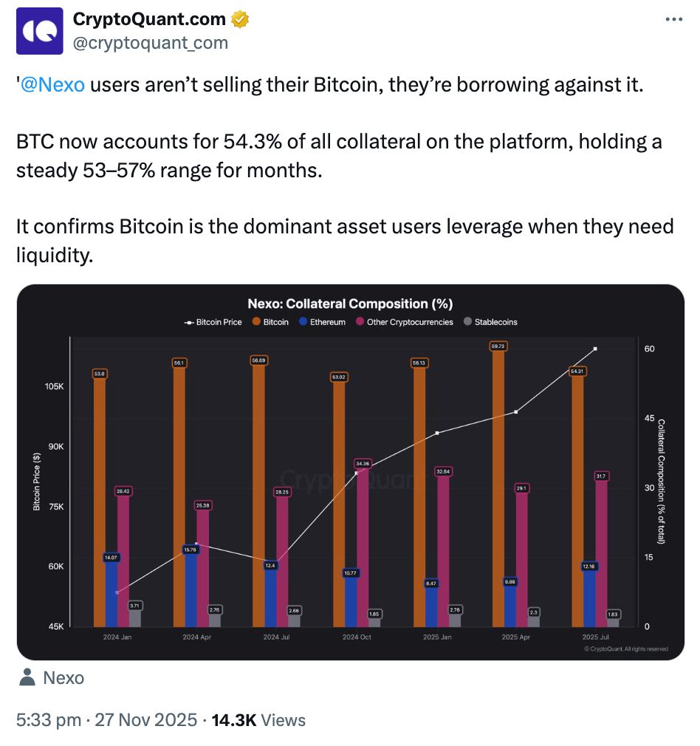This screenshot has height=746, width=700.
Task: Open the @cryptoquant_com handle
Action: (x=150, y=43)
